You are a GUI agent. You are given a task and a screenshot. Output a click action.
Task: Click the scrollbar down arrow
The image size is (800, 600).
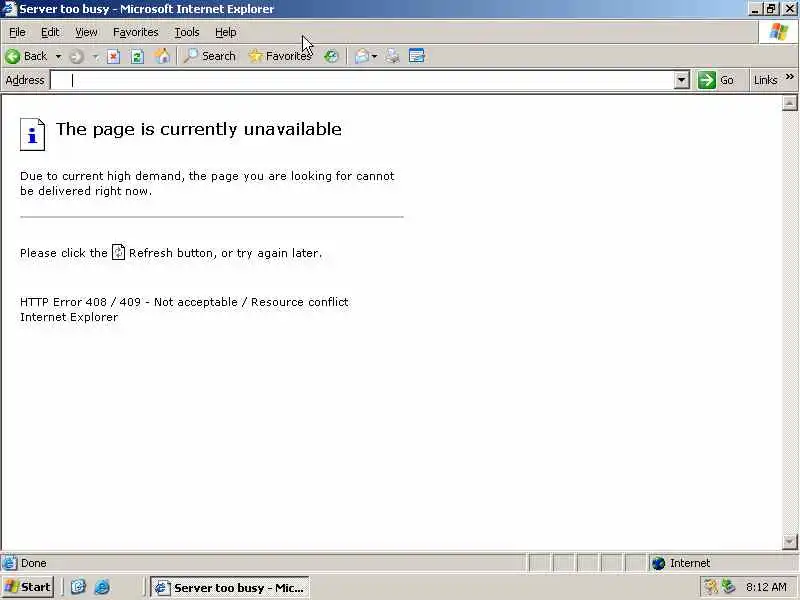(x=790, y=541)
